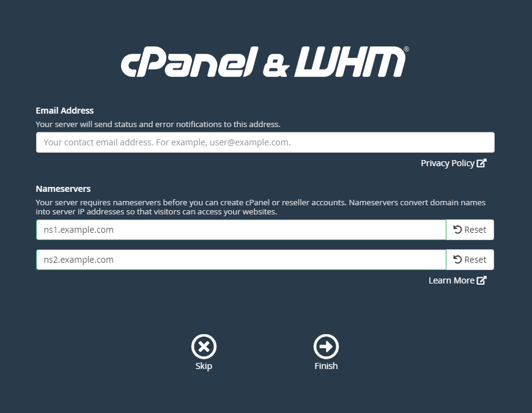Reset the ns1.example.com nameserver field
This screenshot has width=532, height=413.
tap(470, 230)
